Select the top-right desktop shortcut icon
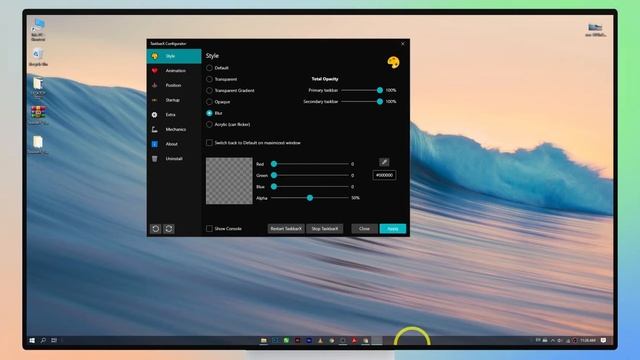The image size is (640, 360). coord(596,30)
